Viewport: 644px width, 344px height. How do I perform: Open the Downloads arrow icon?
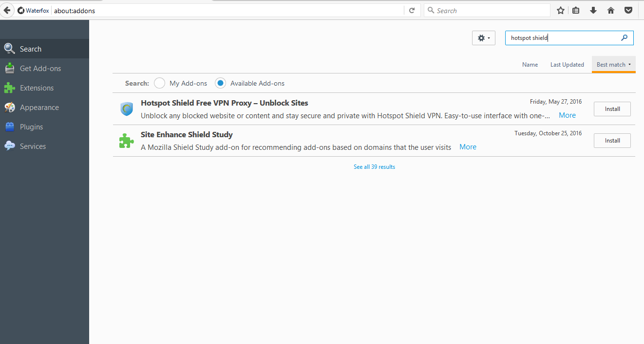tap(593, 10)
